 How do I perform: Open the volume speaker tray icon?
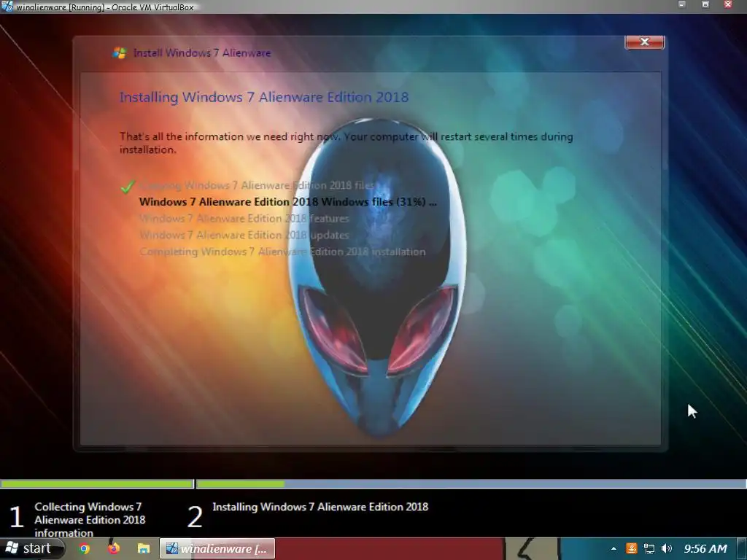click(x=667, y=548)
